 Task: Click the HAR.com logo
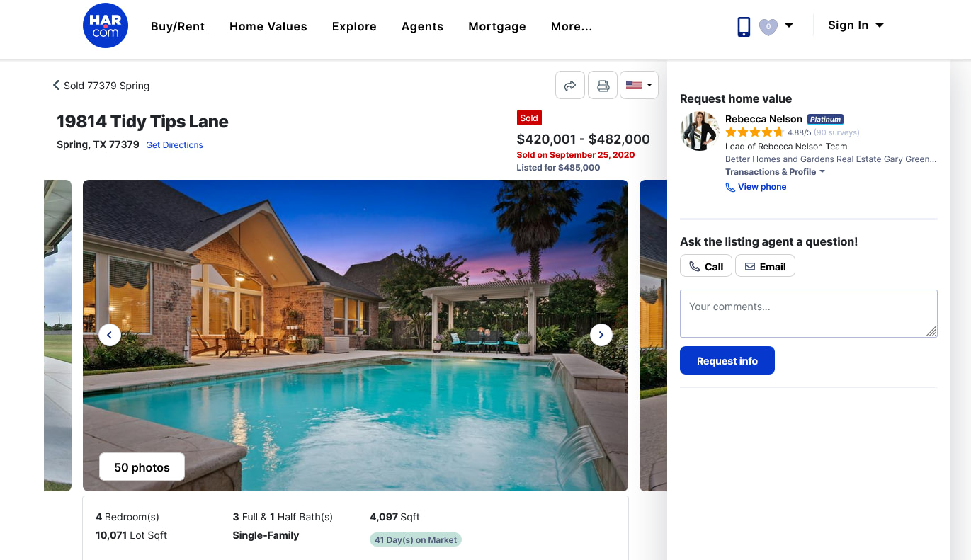(106, 25)
